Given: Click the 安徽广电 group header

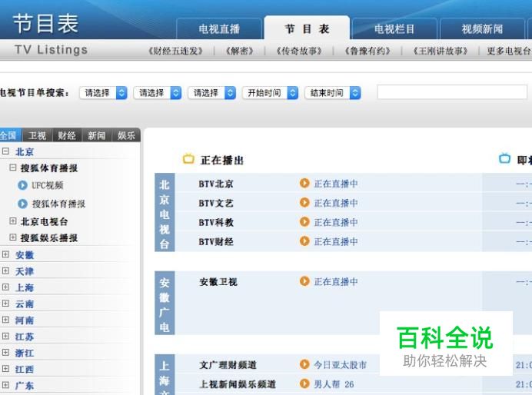Looking at the screenshot, I should click(x=165, y=303).
